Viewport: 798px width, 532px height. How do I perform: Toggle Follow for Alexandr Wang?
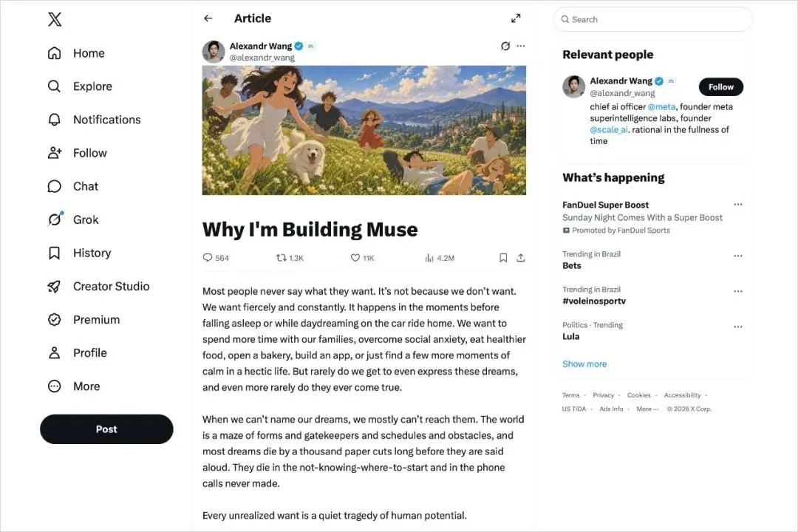coord(720,87)
